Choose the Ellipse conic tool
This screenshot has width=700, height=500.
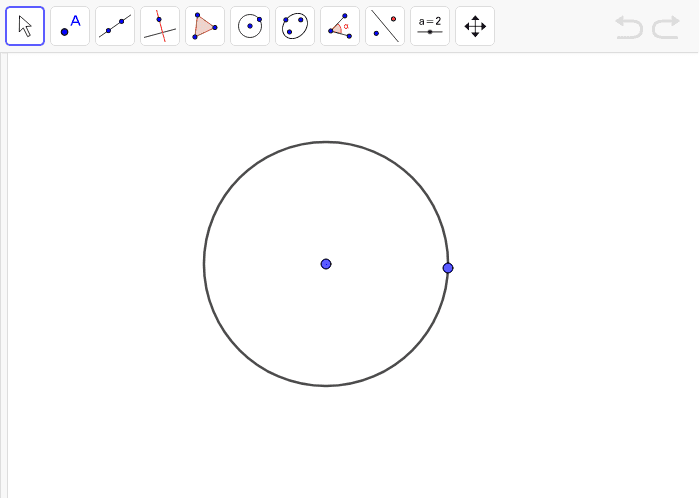295,26
